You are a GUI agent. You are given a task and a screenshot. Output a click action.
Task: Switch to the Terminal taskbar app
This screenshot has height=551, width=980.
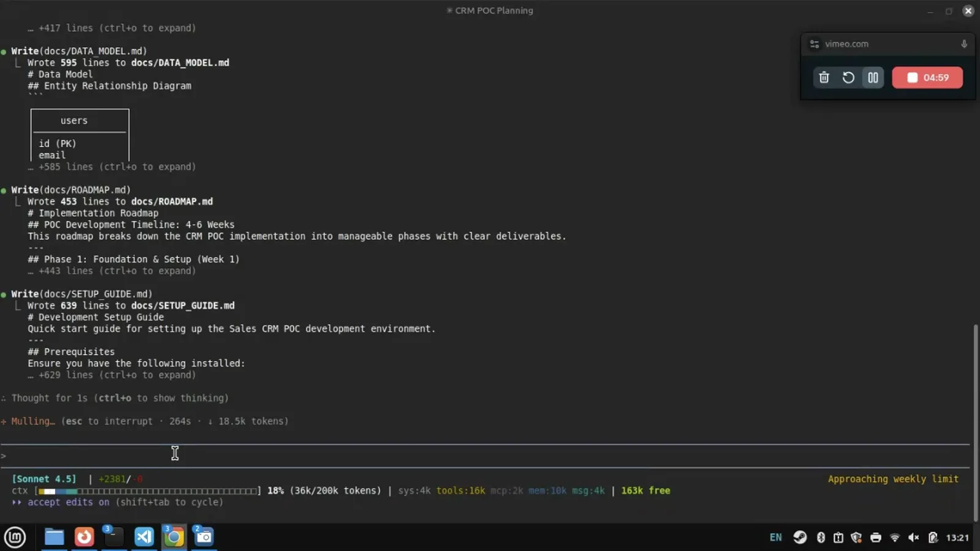coord(113,537)
